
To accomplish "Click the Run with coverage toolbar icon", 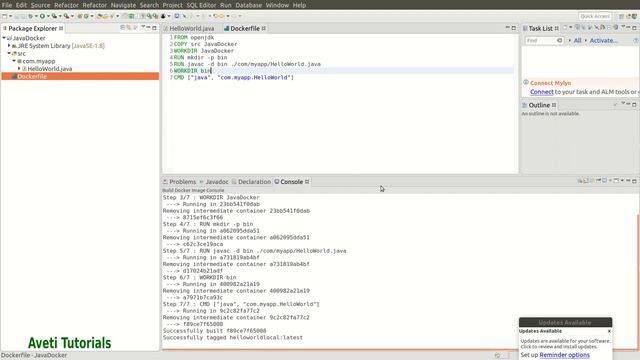I will coord(54,16).
